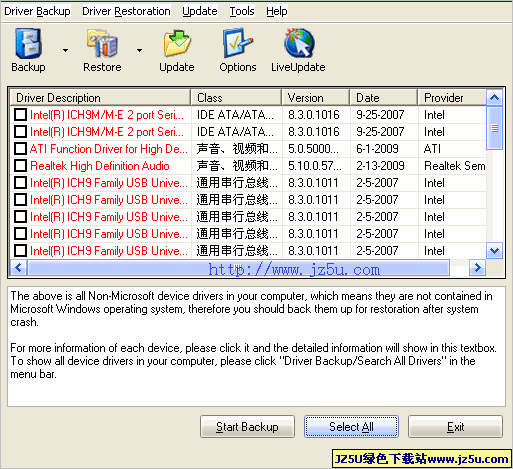The width and height of the screenshot is (513, 469).
Task: Expand the Backup dropdown arrow
Action: tap(65, 50)
